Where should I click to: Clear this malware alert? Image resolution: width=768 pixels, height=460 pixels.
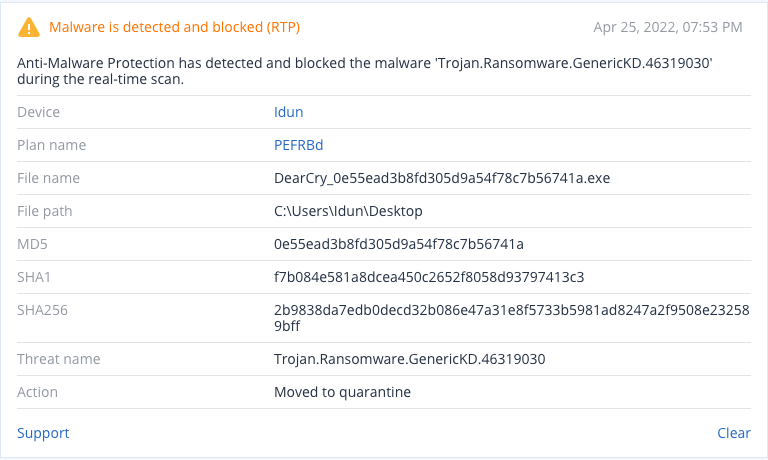pos(734,433)
